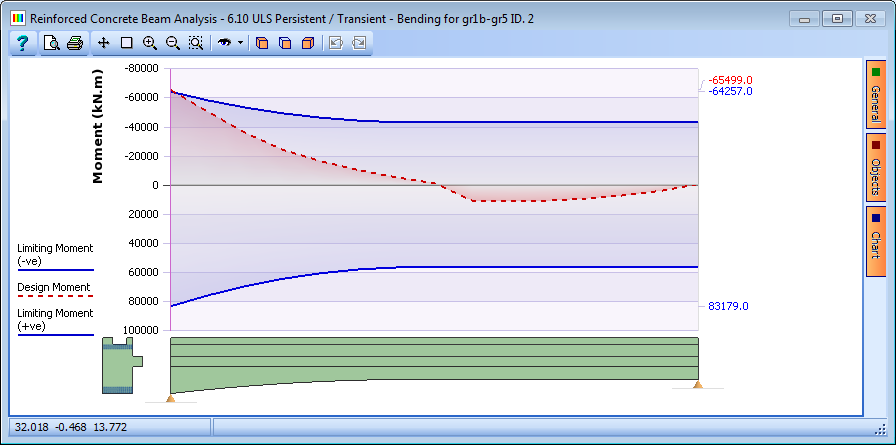Select the first orange cube view icon
This screenshot has width=896, height=445.
click(262, 43)
